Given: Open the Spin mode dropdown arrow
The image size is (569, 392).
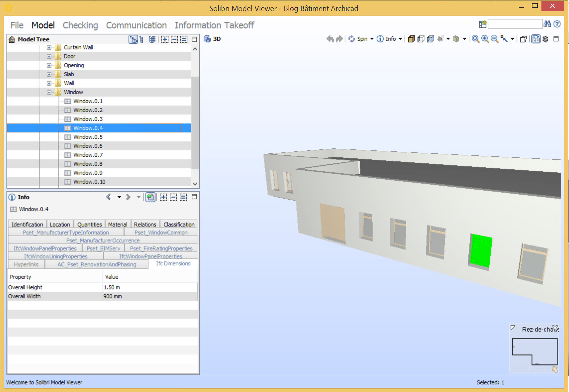Looking at the screenshot, I should tap(372, 39).
